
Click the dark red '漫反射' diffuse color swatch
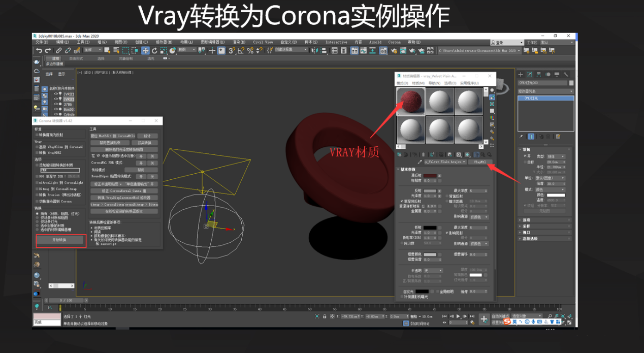tap(430, 176)
